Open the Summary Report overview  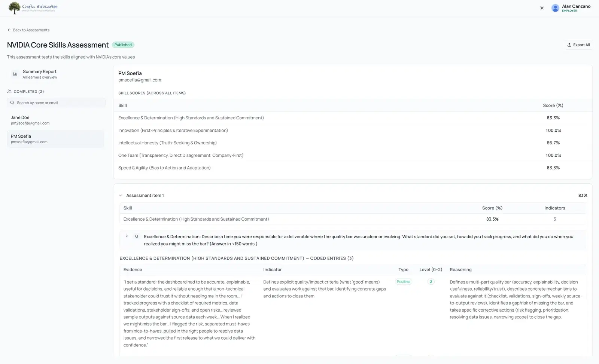56,74
